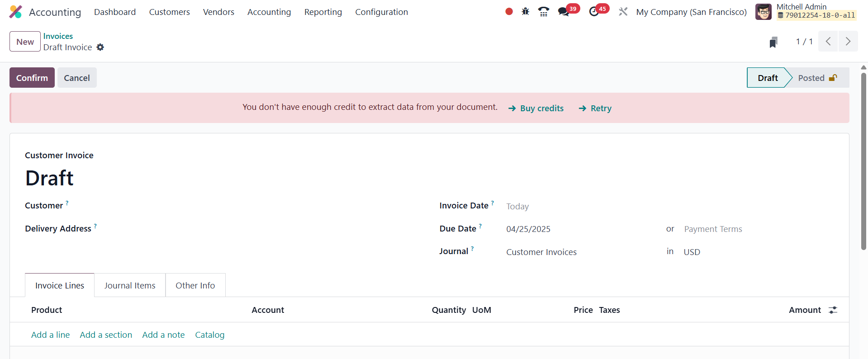Click help tooltip icon next to Journal
868x359 pixels.
[x=472, y=249]
